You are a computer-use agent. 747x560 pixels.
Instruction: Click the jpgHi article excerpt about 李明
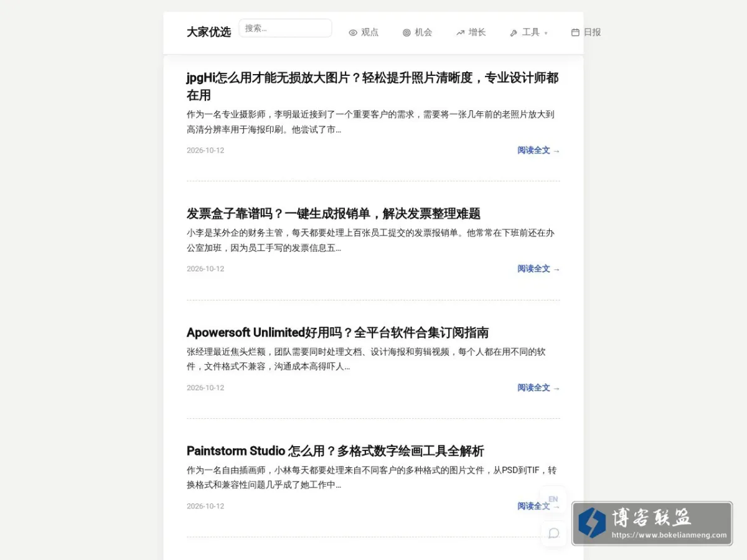coord(371,122)
